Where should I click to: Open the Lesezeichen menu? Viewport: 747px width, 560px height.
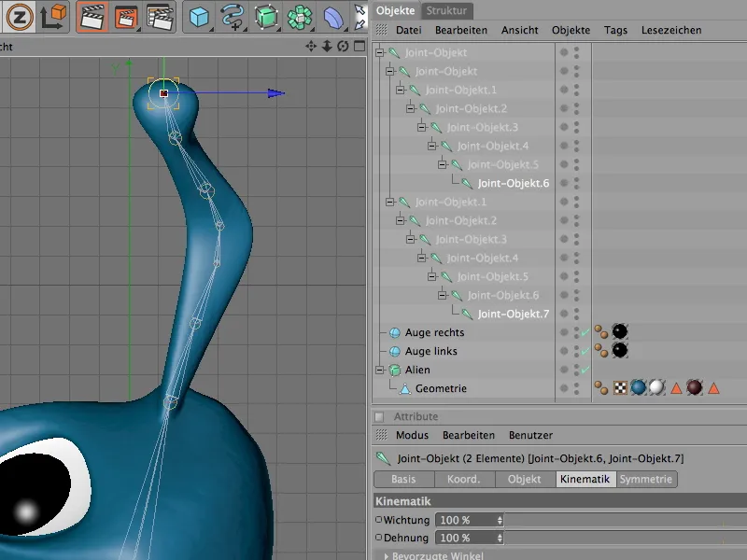[x=671, y=30]
